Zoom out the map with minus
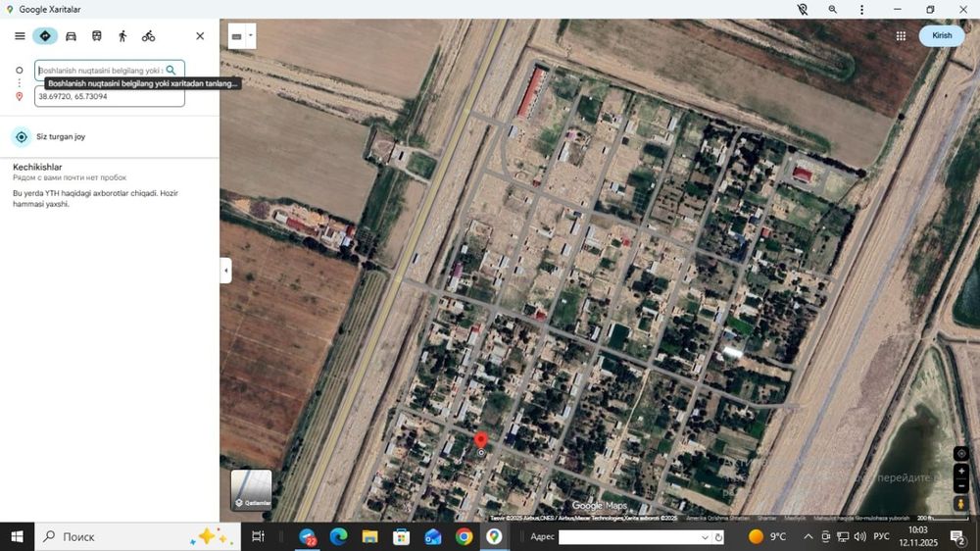Screen dimensions: 980x551 (960, 486)
